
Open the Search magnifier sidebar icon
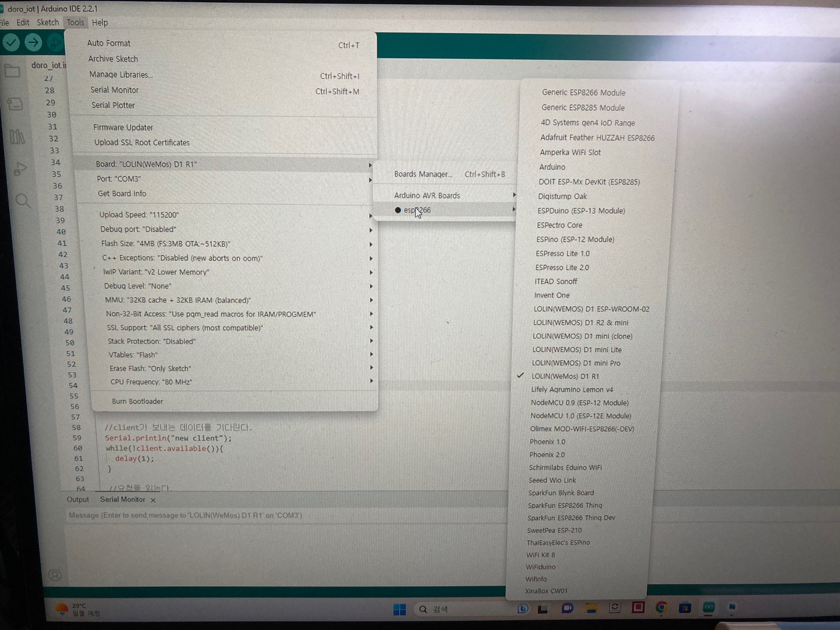[23, 201]
